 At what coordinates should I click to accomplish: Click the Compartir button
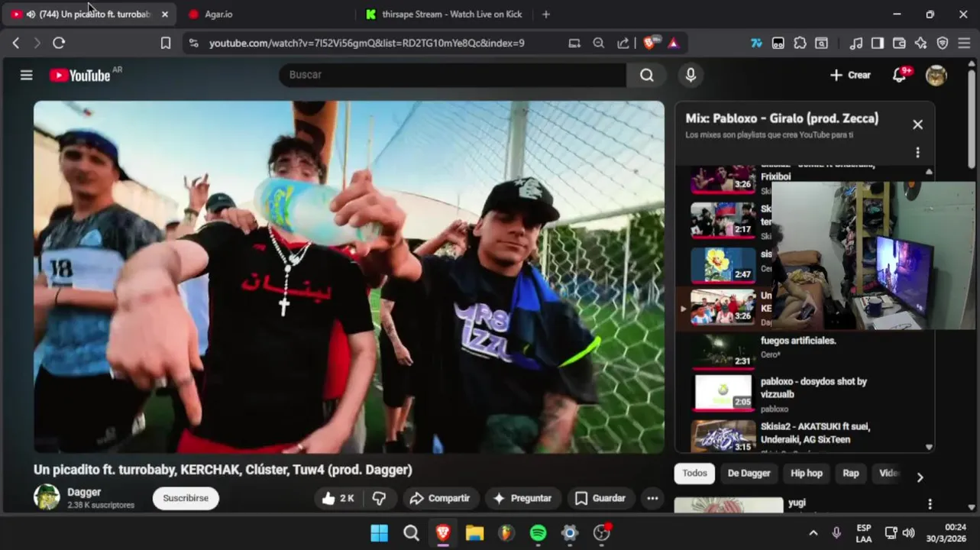(441, 498)
